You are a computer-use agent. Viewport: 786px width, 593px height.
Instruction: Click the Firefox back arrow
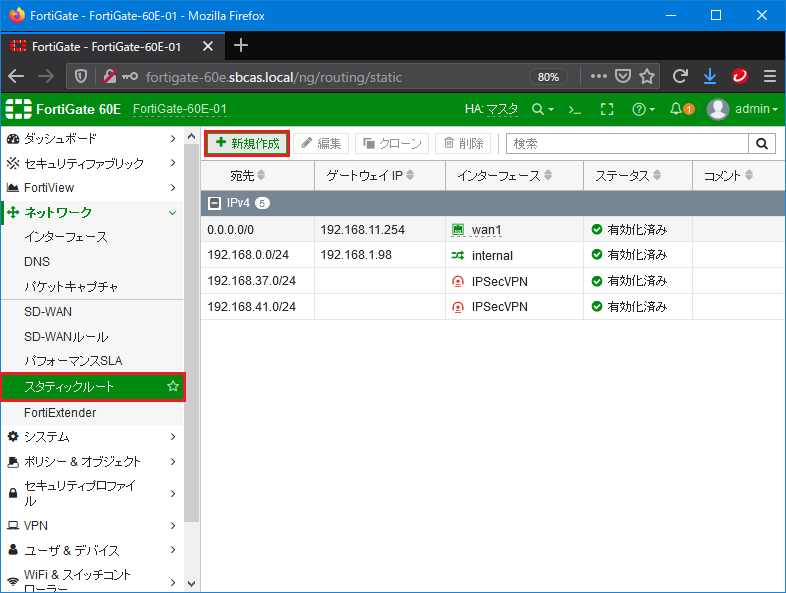point(16,77)
